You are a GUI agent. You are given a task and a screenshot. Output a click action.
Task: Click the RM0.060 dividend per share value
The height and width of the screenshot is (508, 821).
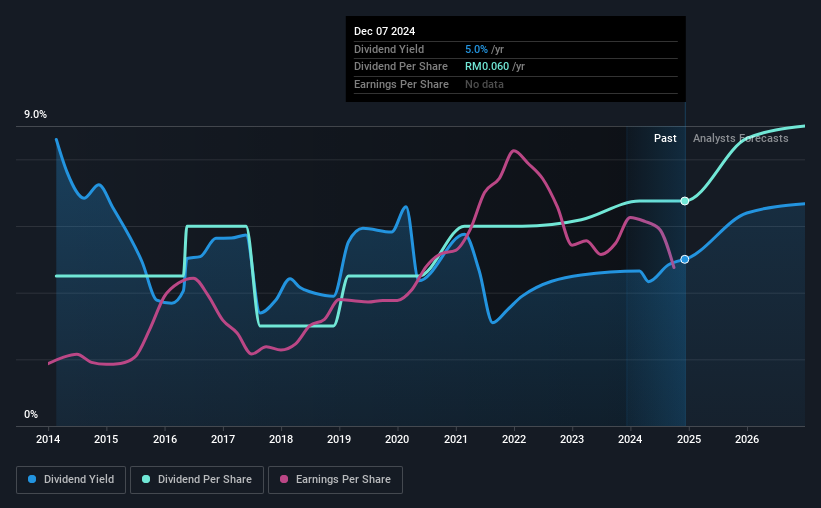click(487, 67)
